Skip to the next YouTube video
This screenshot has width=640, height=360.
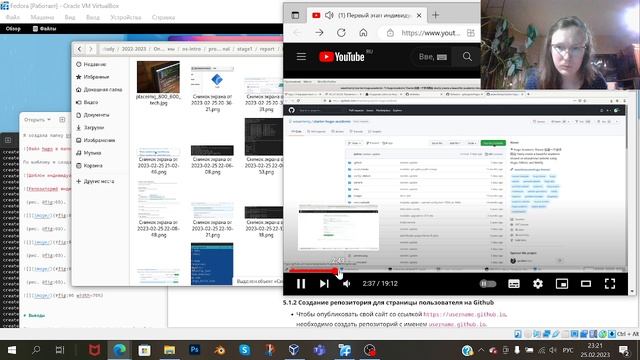pos(324,284)
